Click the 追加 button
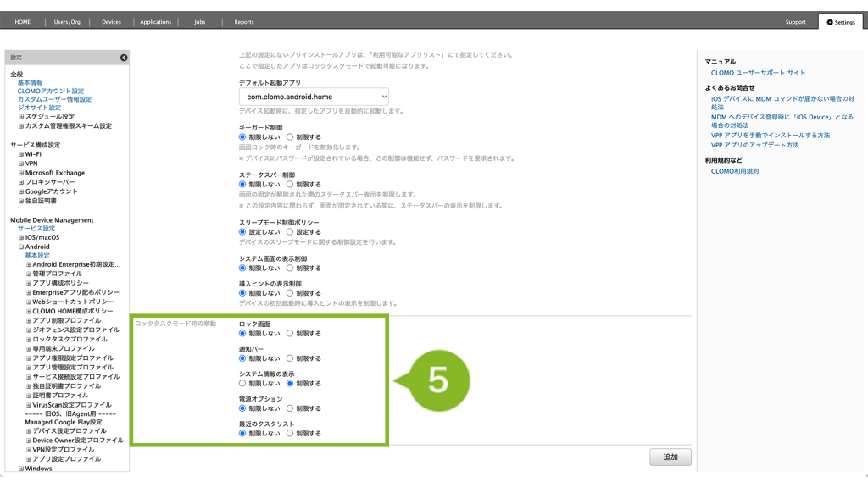The image size is (868, 488). [670, 457]
